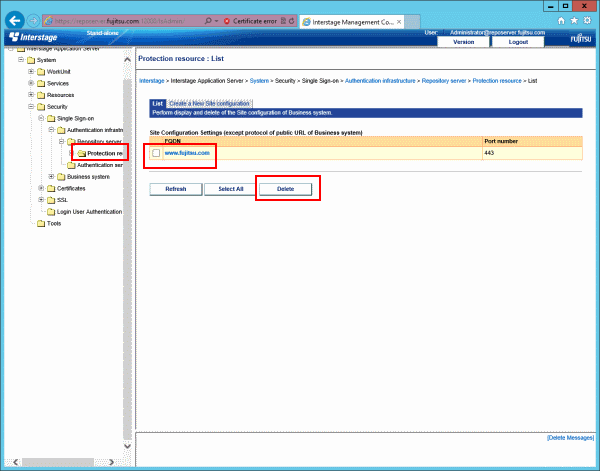Open browser Tools gear icon
The width and height of the screenshot is (600, 471).
587,21
